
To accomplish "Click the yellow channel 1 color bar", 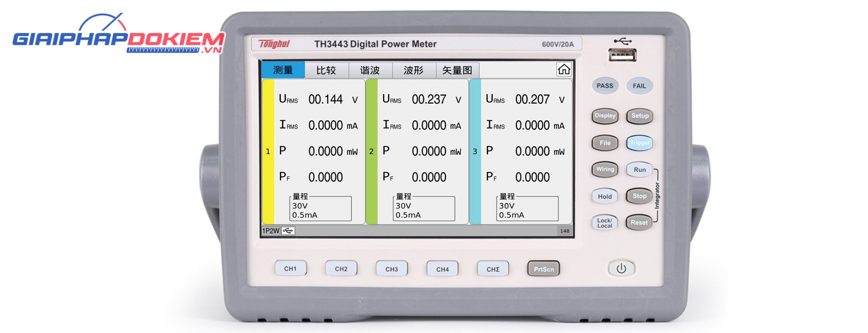I will coord(268,151).
